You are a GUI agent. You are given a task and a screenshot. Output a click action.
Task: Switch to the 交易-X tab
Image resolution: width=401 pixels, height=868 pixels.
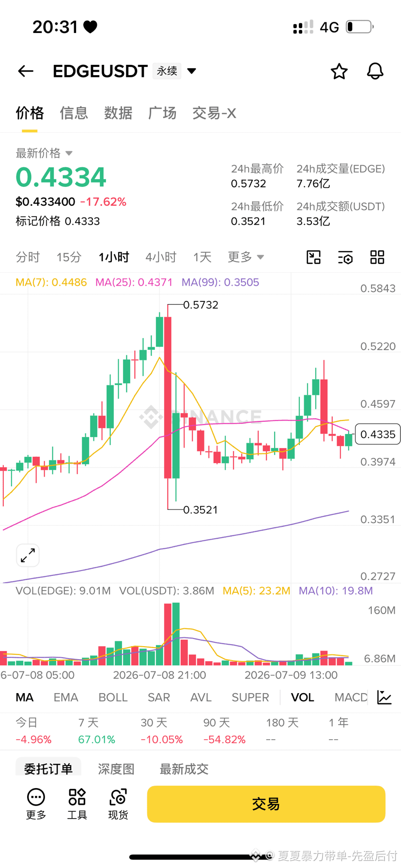214,113
